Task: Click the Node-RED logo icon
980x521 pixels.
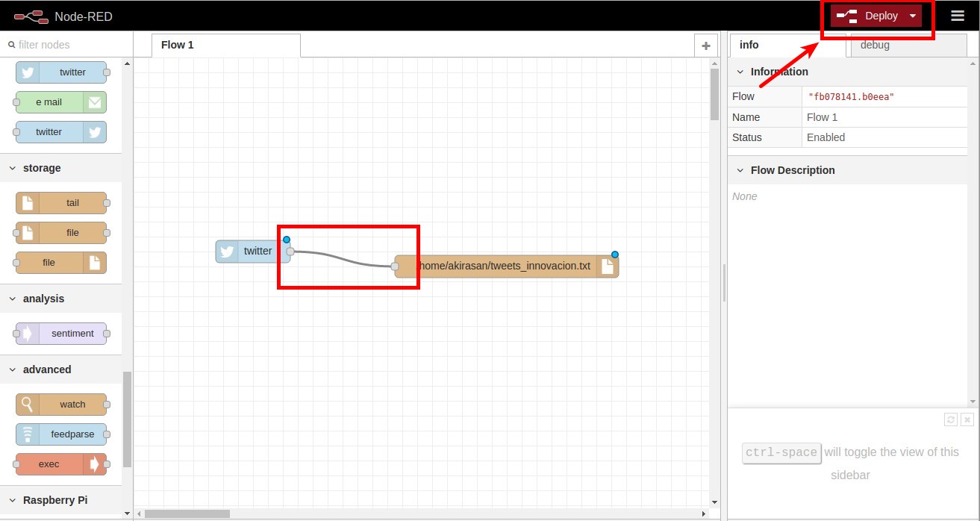Action: [30, 16]
